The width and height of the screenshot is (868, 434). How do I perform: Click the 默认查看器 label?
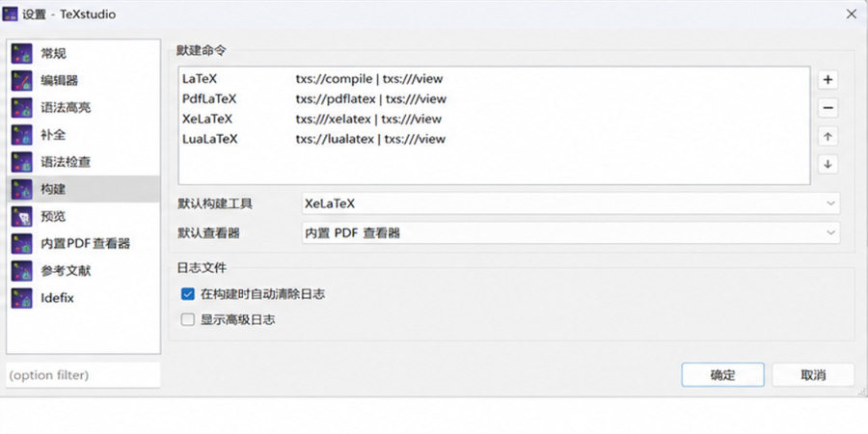(x=208, y=233)
